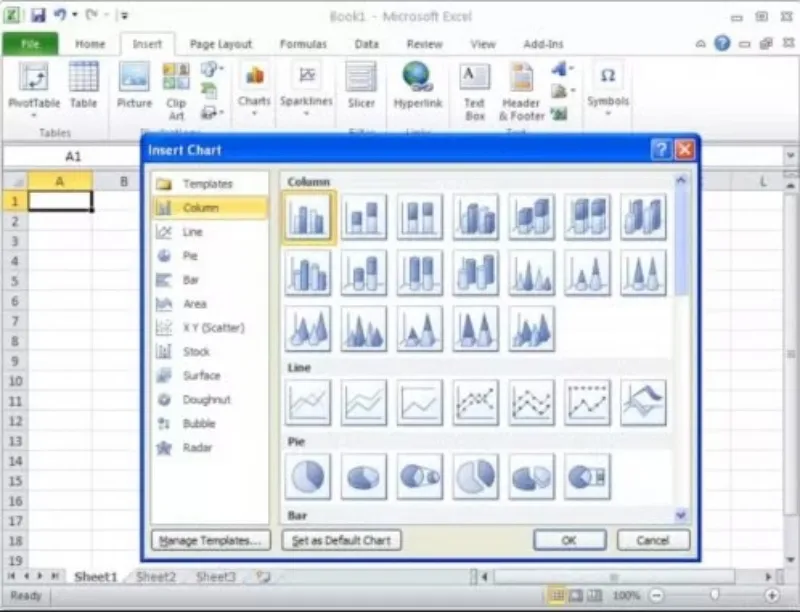The image size is (800, 612).
Task: Choose the Stacked Column chart thumbnail
Action: [364, 217]
